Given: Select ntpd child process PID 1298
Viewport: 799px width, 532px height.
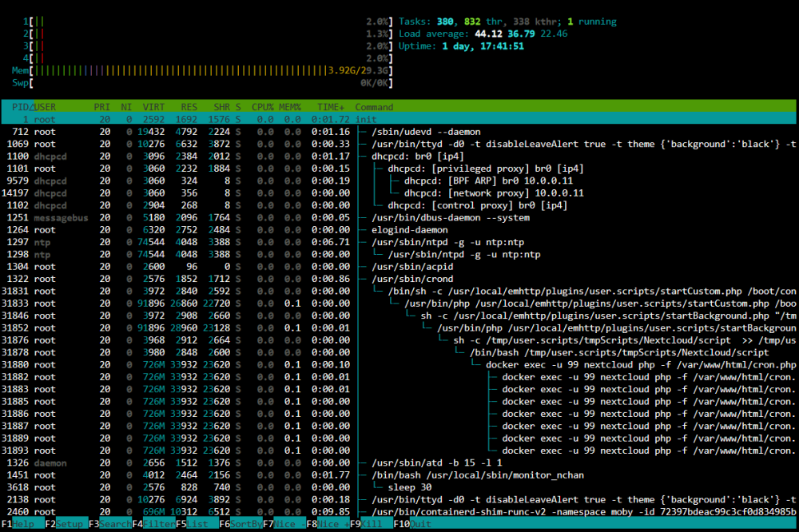Looking at the screenshot, I should [399, 254].
